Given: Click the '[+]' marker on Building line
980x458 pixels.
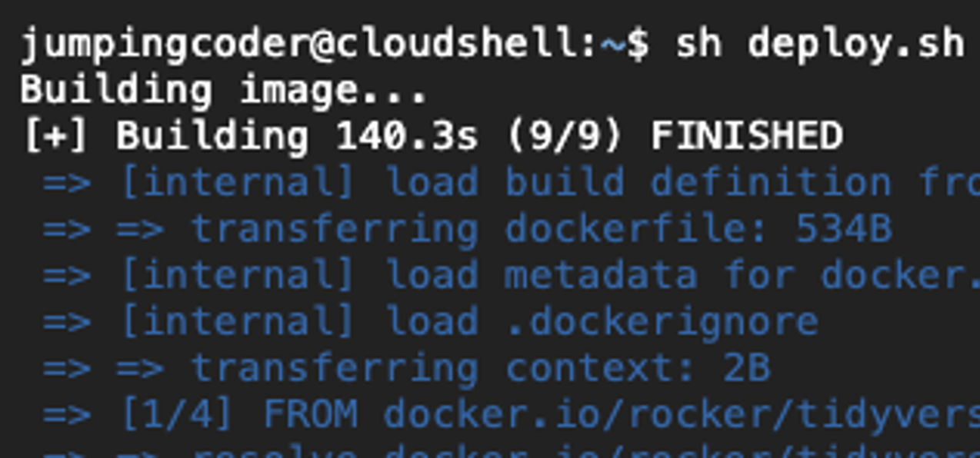Looking at the screenshot, I should click(x=55, y=136).
